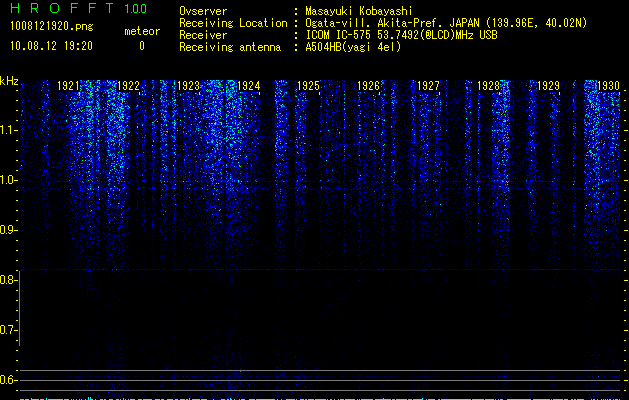Click the 1930 time marker
Viewport: 629px width, 400px height.
coord(609,86)
